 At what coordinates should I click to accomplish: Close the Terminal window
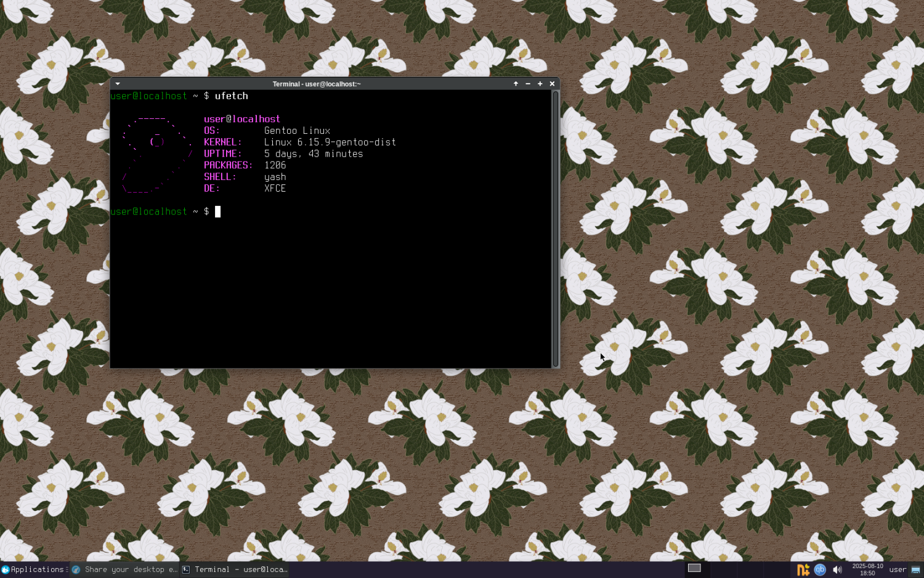pos(552,84)
